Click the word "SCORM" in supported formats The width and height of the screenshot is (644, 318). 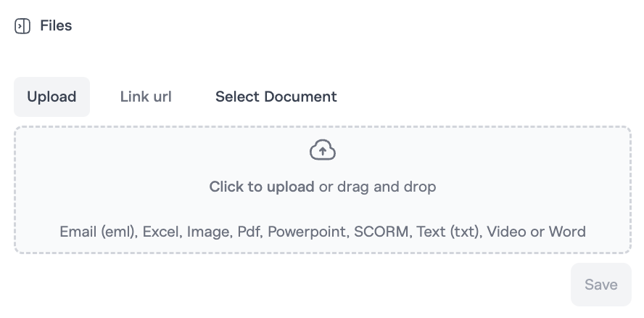(x=382, y=232)
